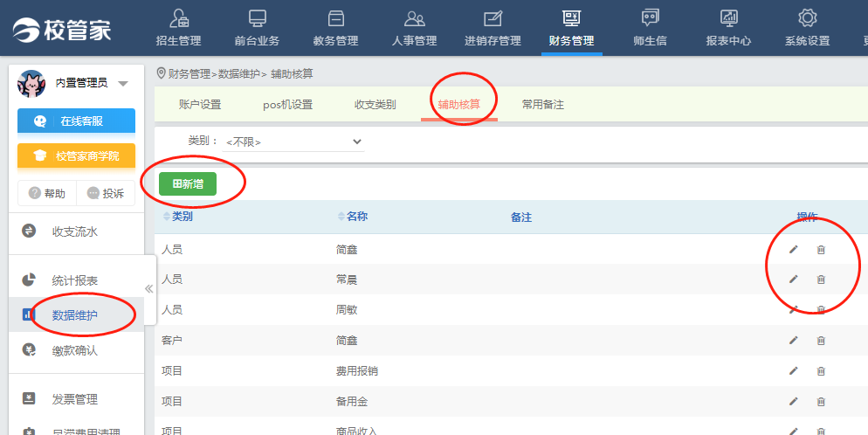The image size is (868, 435).
Task: Select the 周敏 name cell
Action: 347,310
